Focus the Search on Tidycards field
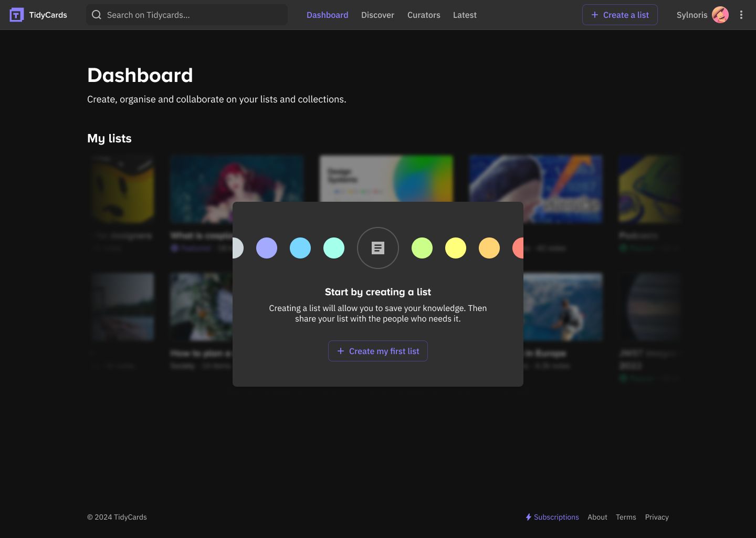The image size is (756, 538). [187, 15]
